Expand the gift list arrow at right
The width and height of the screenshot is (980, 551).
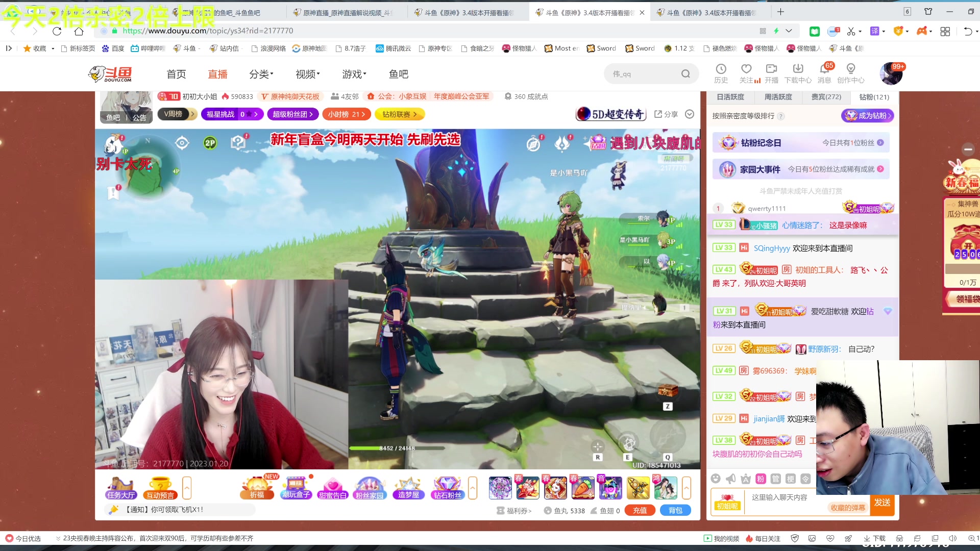687,488
